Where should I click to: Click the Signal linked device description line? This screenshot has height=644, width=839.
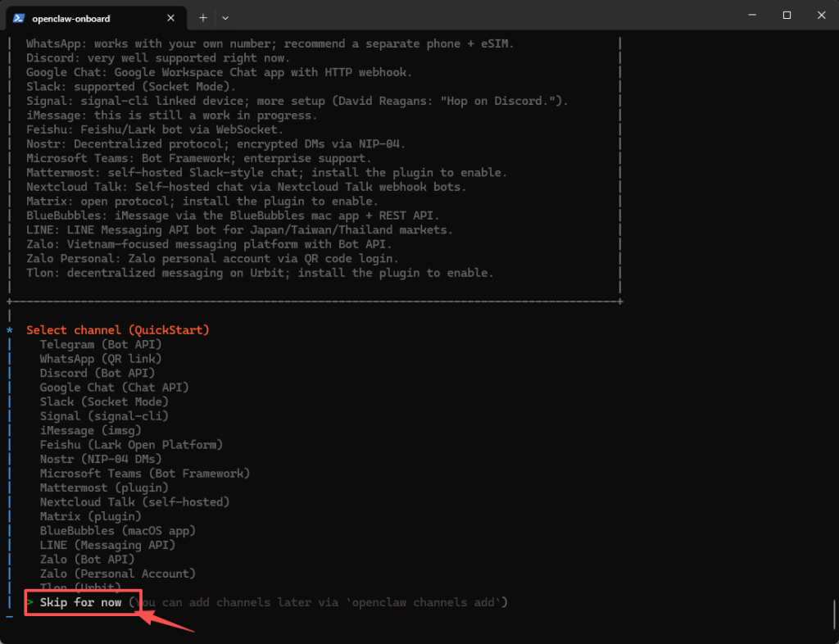297,101
